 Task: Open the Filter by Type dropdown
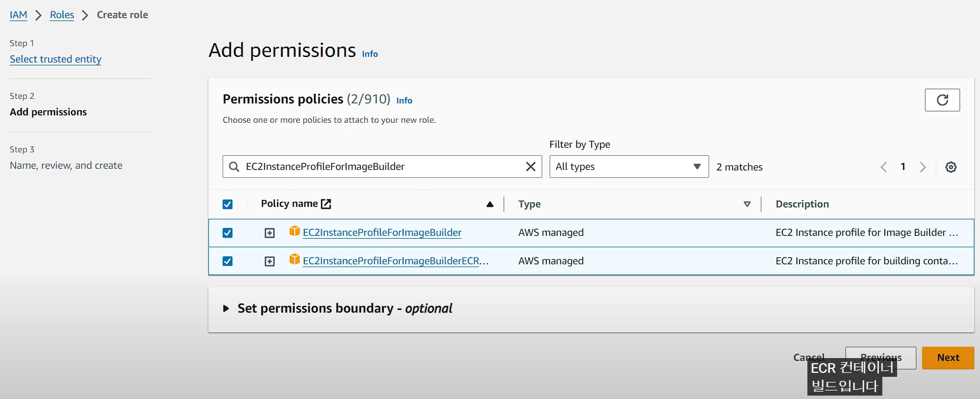(629, 167)
